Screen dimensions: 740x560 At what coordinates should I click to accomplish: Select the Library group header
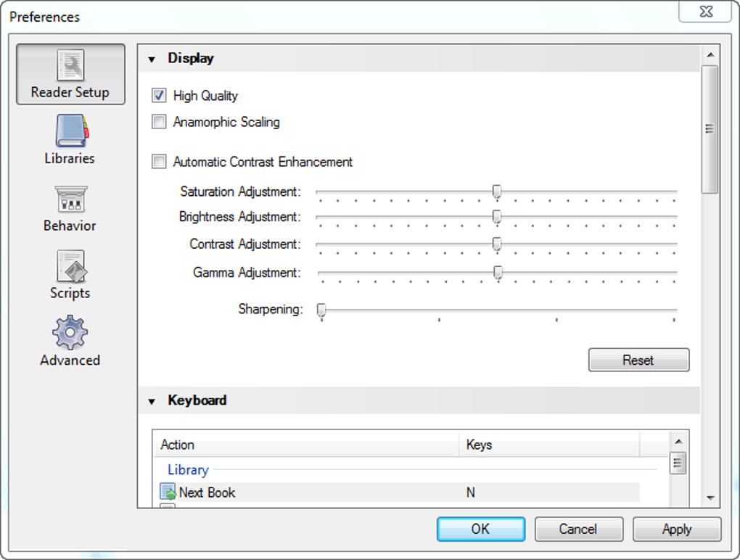[x=189, y=469]
